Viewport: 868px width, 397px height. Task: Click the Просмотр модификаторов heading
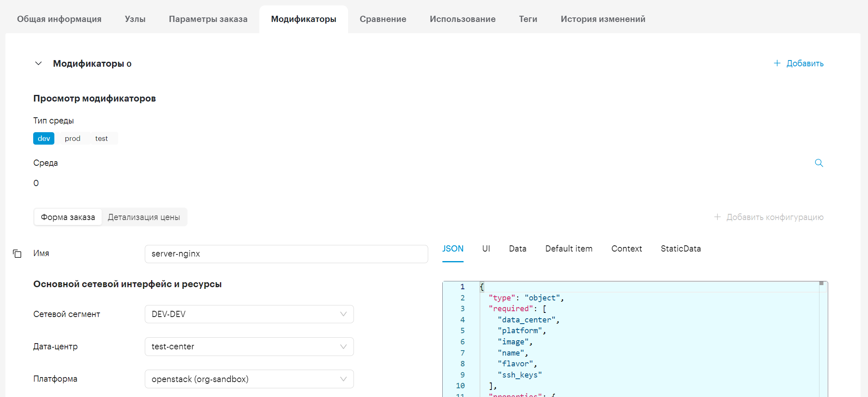pos(95,99)
